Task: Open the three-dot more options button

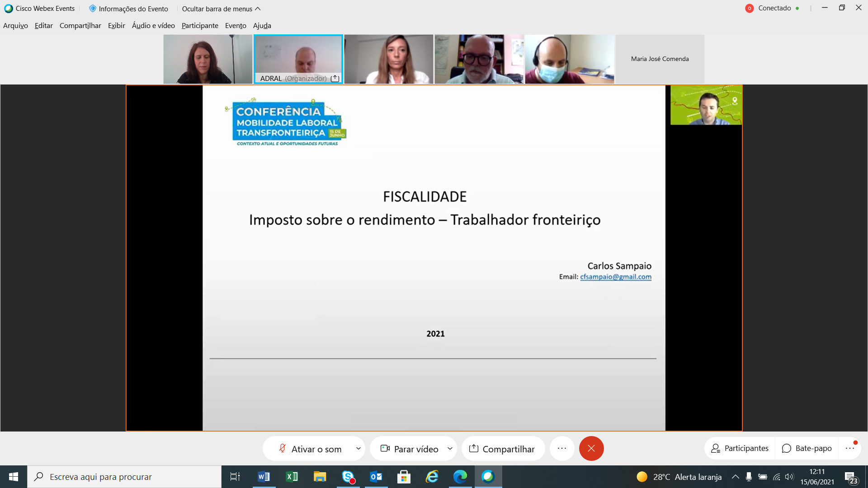Action: (x=562, y=448)
